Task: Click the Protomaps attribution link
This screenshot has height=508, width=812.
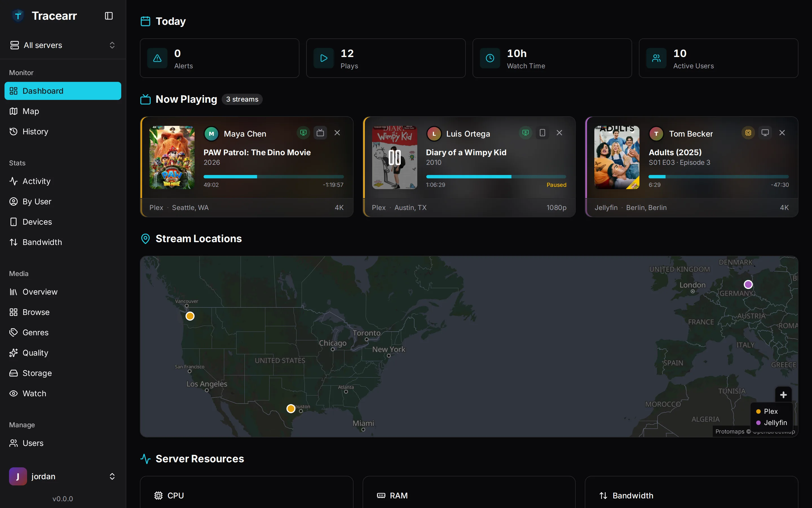Action: coord(730,432)
